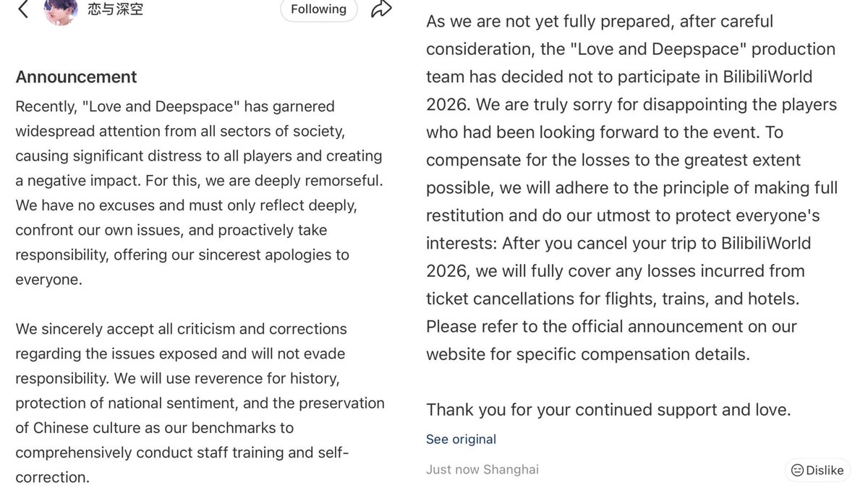Tap the 'restitution and do our utmost' line
868x488 pixels.
click(x=623, y=215)
